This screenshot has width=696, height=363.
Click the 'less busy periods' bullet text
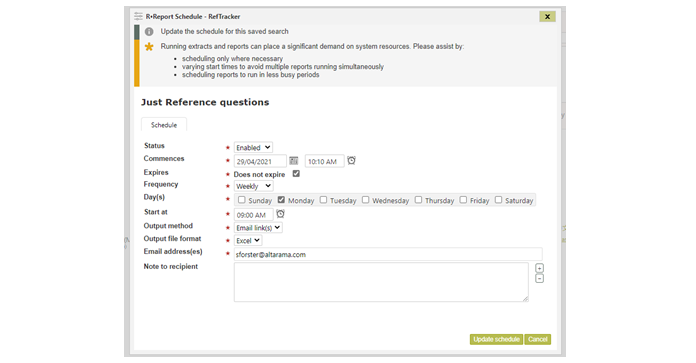click(250, 75)
